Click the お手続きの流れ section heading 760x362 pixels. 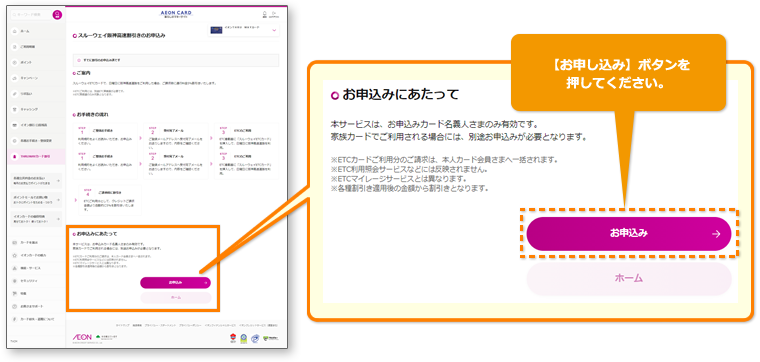(93, 115)
